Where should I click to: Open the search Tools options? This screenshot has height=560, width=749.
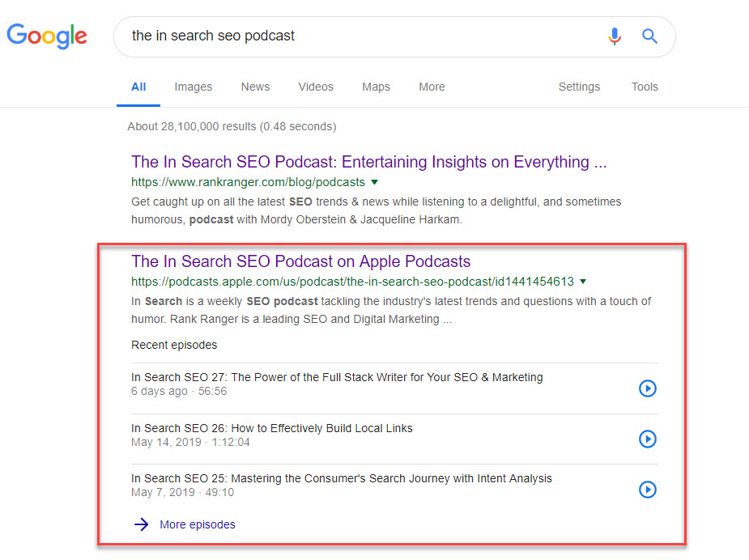pos(645,87)
